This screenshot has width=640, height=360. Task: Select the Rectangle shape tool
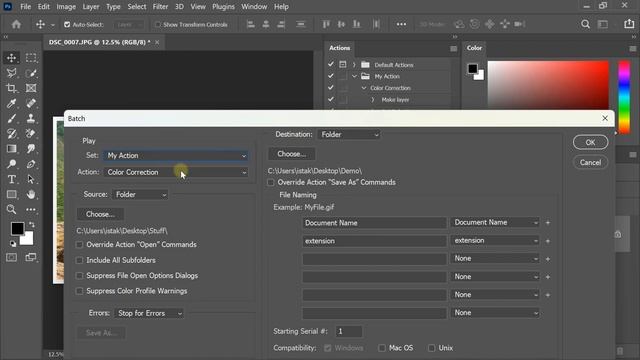(x=11, y=194)
